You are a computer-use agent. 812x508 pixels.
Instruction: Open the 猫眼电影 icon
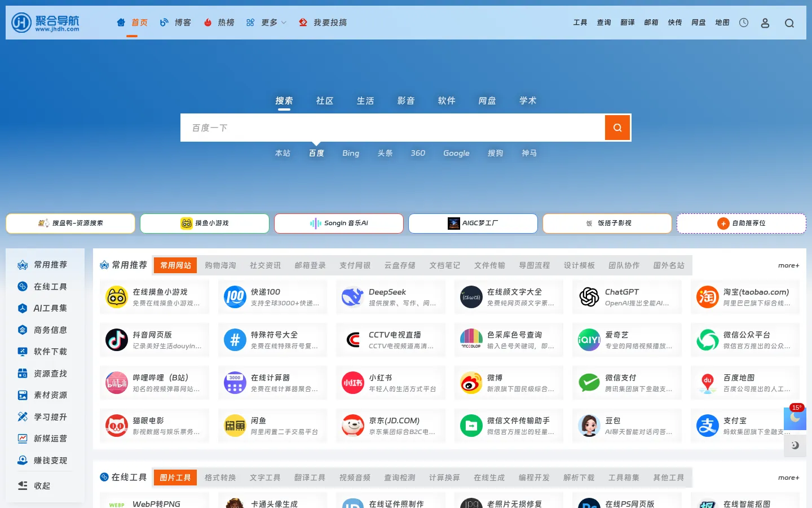[117, 426]
